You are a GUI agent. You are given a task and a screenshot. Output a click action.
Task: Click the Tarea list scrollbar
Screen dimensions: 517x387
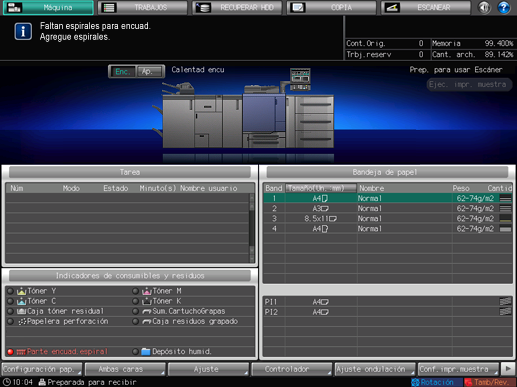click(x=252, y=228)
